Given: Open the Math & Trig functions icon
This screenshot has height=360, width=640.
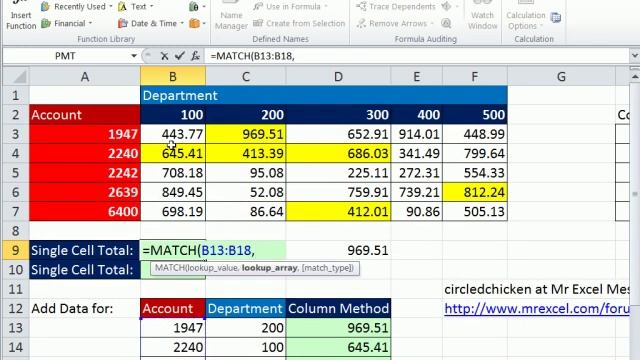Looking at the screenshot, I should click(197, 7).
